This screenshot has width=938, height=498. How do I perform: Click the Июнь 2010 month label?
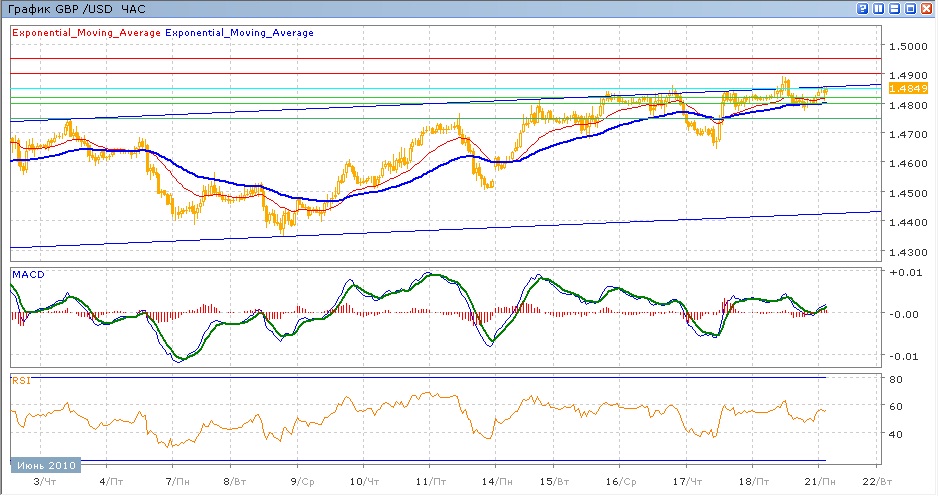pos(43,467)
